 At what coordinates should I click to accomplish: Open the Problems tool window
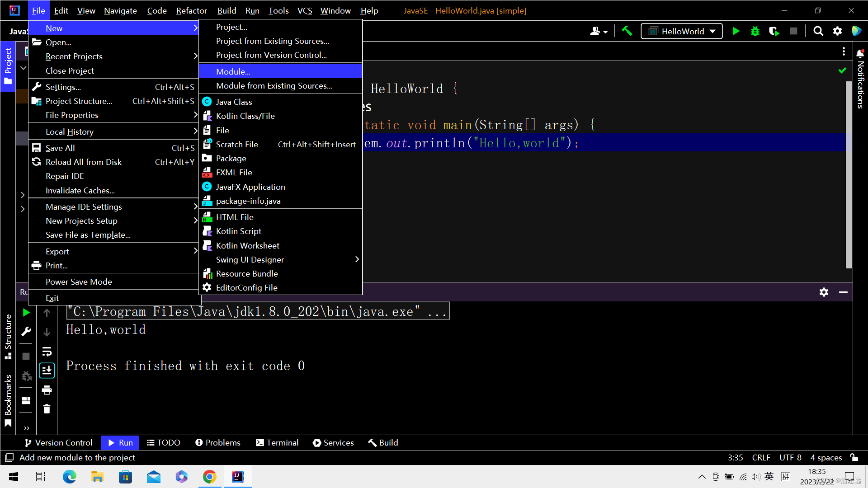point(218,443)
